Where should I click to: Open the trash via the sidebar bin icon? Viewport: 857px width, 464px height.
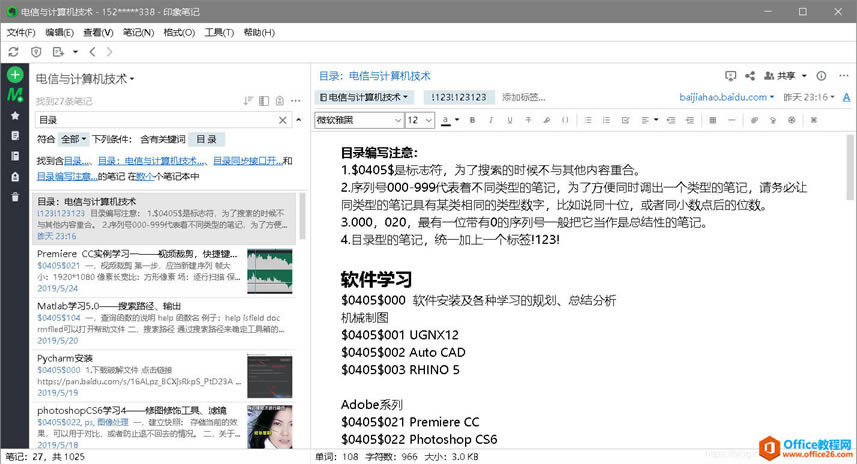tap(15, 197)
